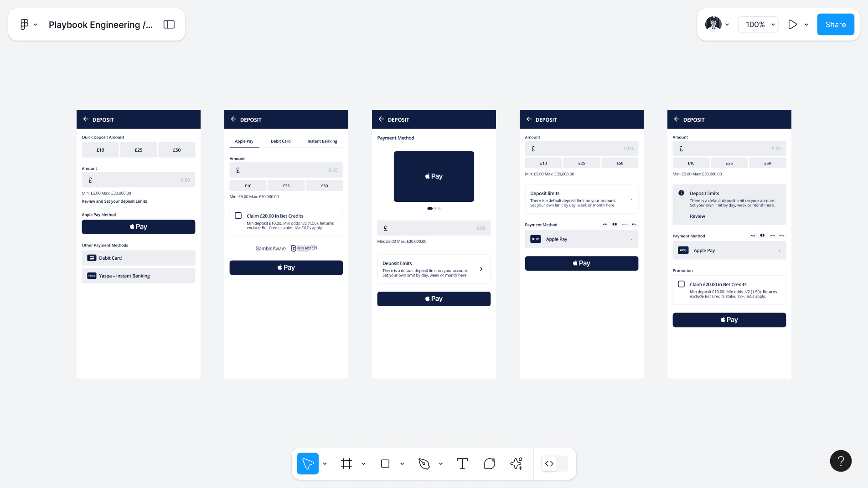The image size is (868, 488).
Task: Click the Share button
Action: [836, 25]
